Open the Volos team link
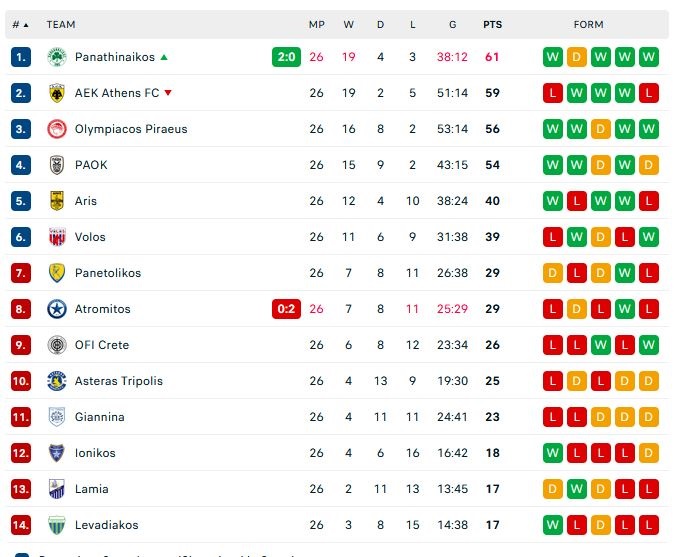This screenshot has width=676, height=557. coord(90,237)
